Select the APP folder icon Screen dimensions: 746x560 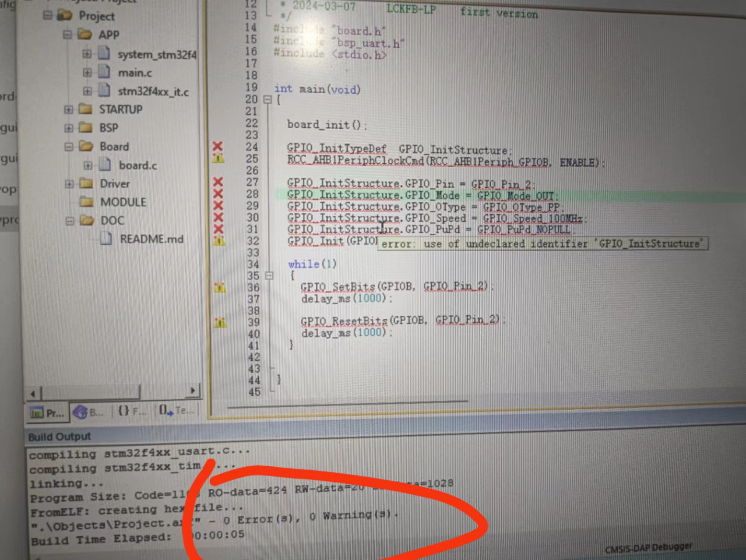click(x=84, y=34)
